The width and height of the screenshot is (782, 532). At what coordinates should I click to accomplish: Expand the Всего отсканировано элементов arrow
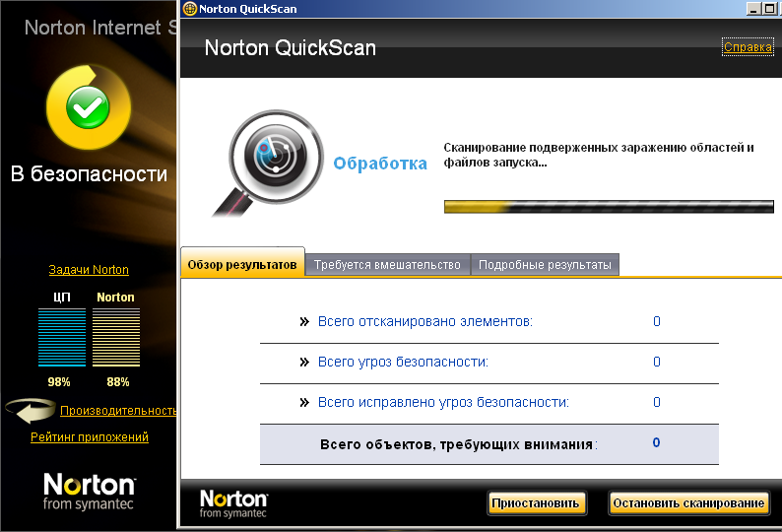[x=304, y=322]
